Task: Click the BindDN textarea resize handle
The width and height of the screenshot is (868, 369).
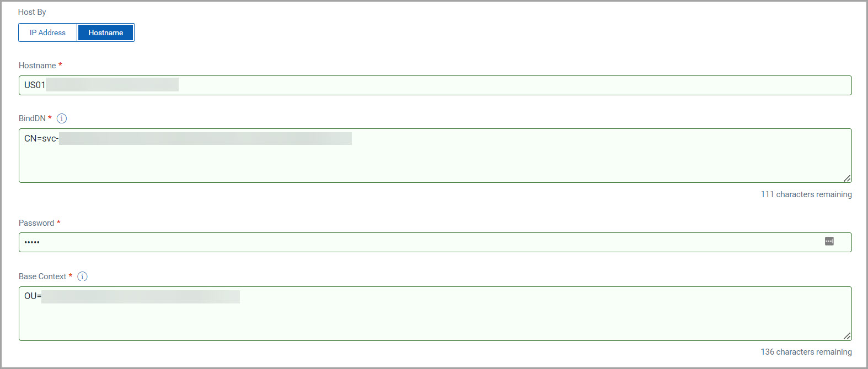Action: tap(848, 178)
